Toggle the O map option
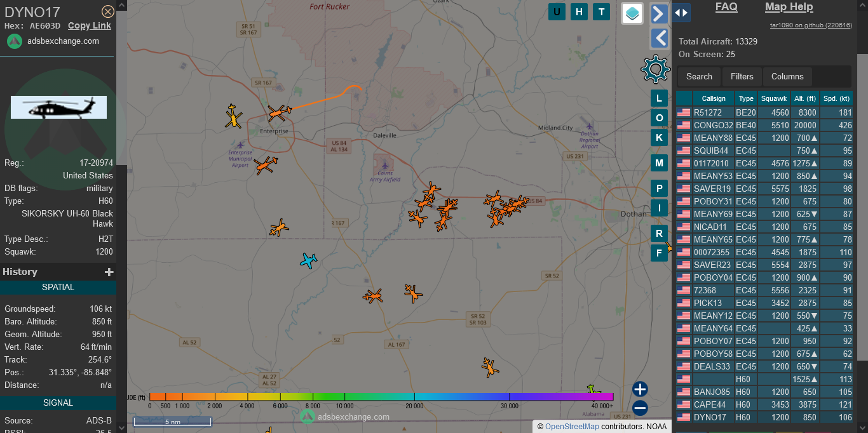Image resolution: width=868 pixels, height=433 pixels. 660,118
